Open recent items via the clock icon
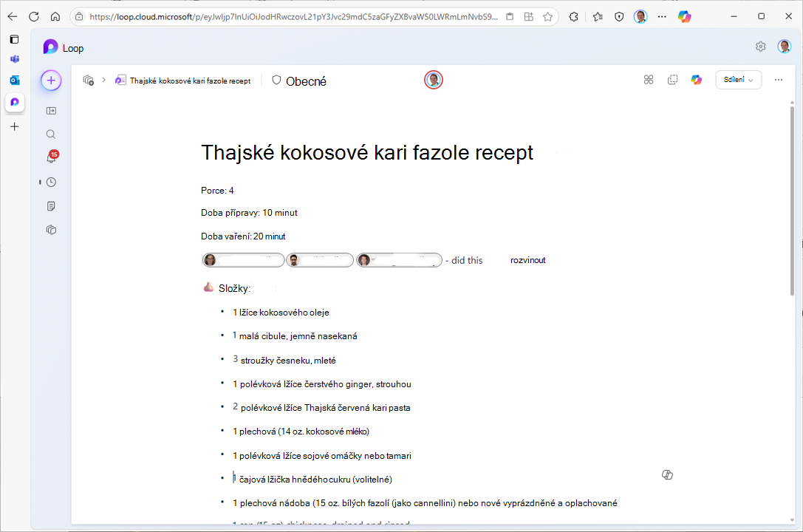 point(50,181)
